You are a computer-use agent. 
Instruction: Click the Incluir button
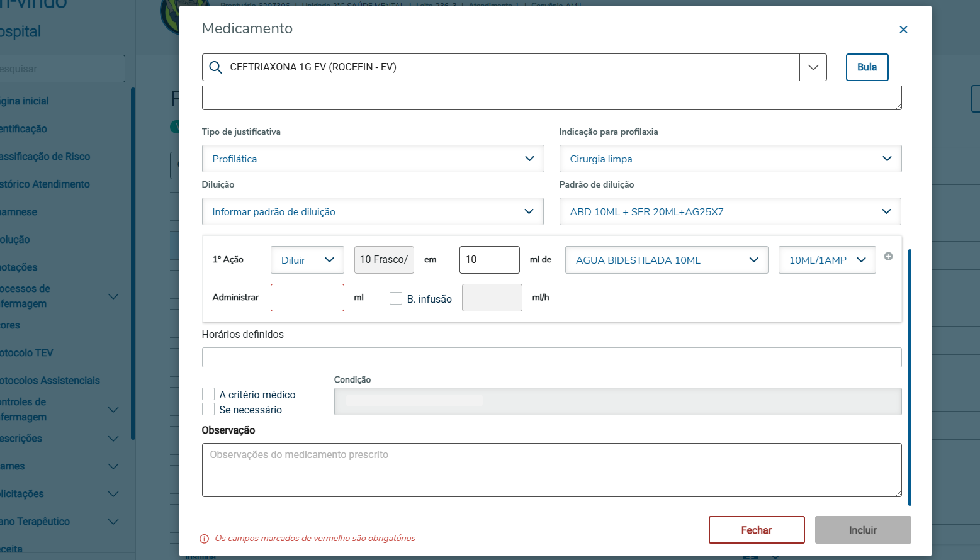[x=862, y=530]
